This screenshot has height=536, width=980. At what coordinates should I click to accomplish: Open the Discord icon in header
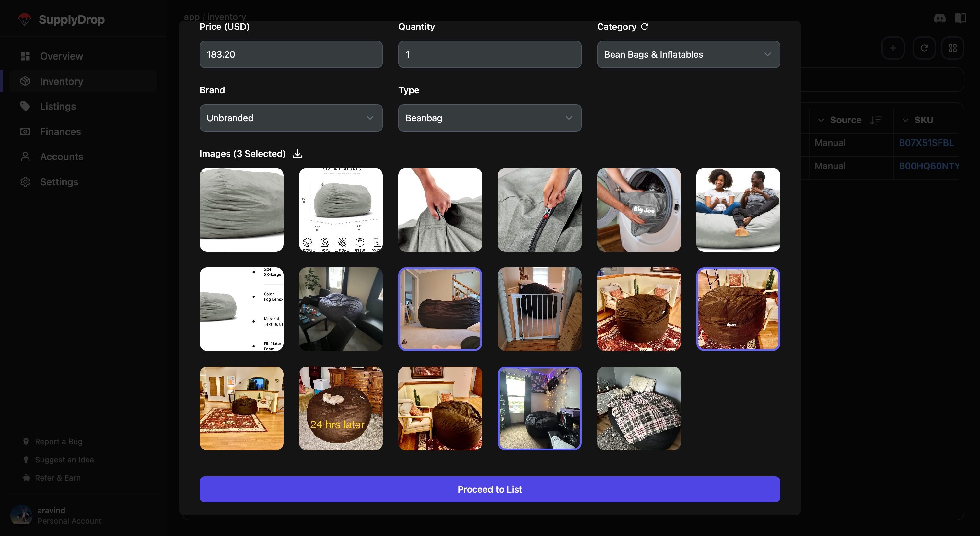pos(939,18)
